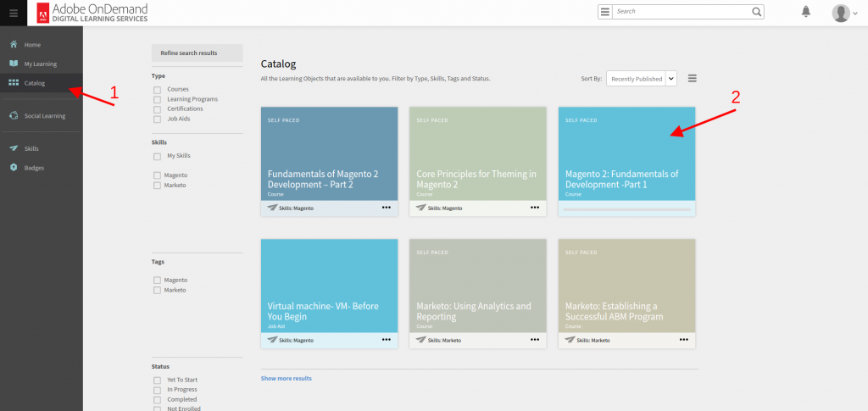
Task: Click the Skills paper-plane icon
Action: tap(14, 148)
